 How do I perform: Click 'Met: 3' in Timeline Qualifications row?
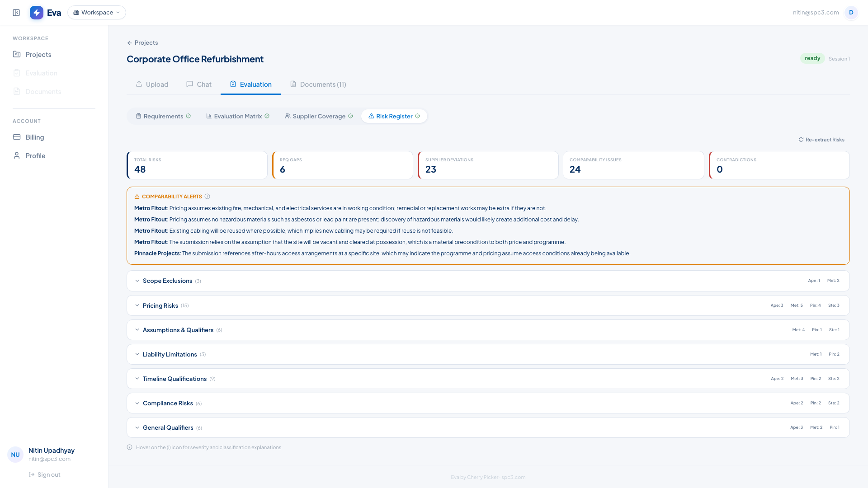pyautogui.click(x=797, y=379)
